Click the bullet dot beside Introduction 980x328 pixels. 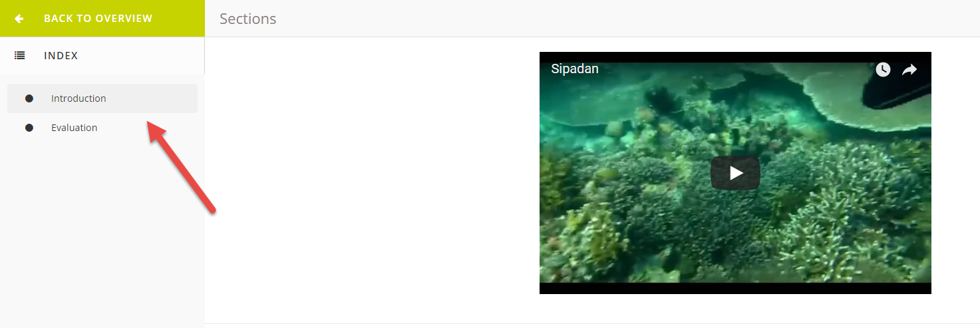pyautogui.click(x=29, y=98)
